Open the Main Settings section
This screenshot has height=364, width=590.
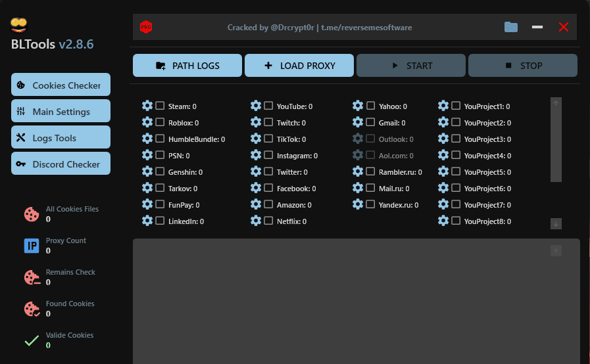pyautogui.click(x=61, y=111)
